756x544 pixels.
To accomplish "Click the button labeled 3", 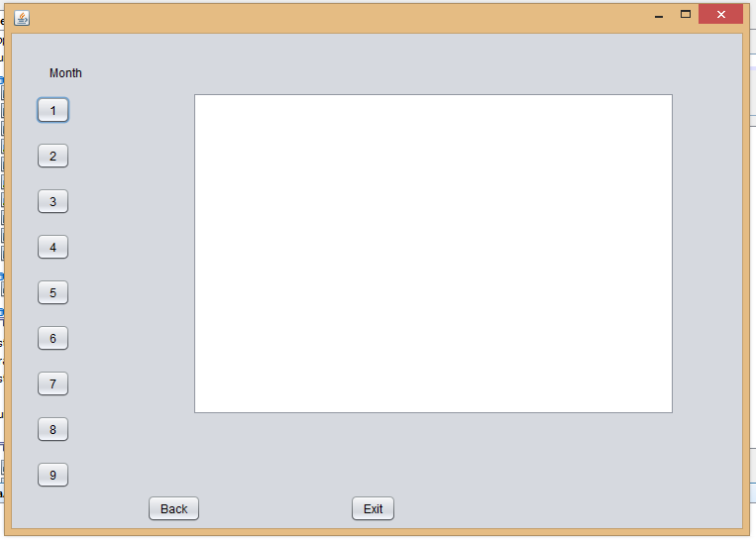I will pos(54,201).
